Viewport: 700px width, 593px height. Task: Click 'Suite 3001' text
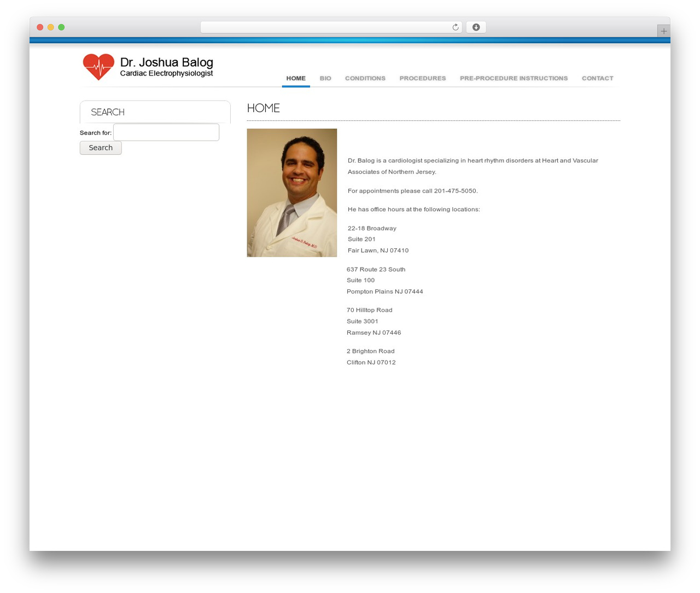point(363,321)
